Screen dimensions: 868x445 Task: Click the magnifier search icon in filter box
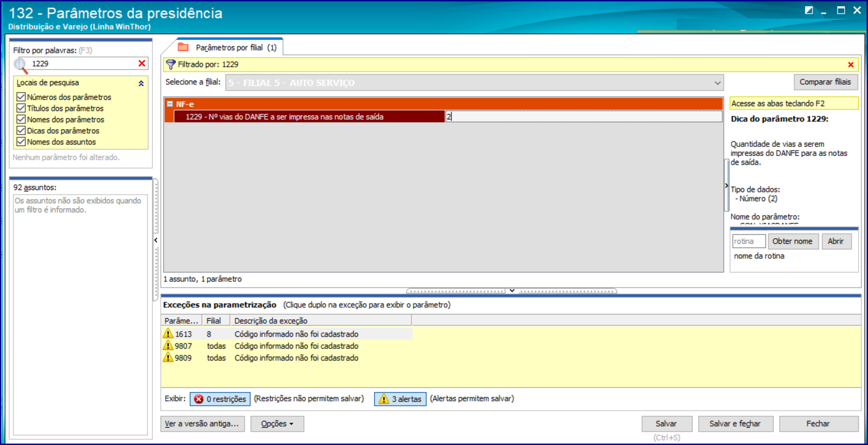pos(21,65)
